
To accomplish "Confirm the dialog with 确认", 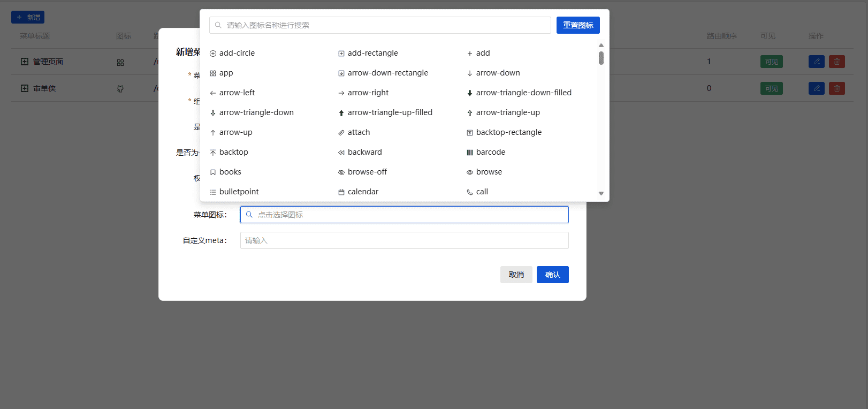I will [x=553, y=275].
